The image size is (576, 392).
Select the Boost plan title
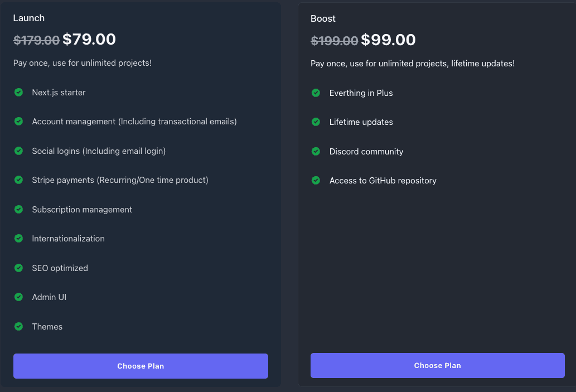pos(323,18)
